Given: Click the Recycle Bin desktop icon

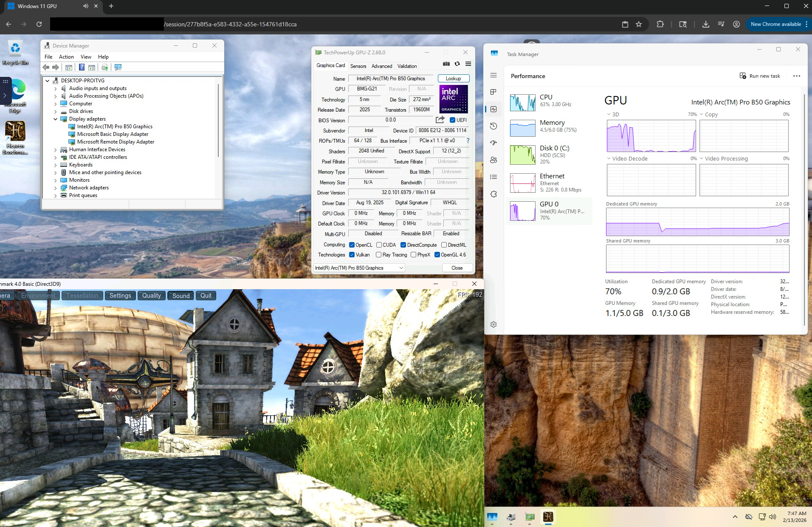Looking at the screenshot, I should (15, 53).
